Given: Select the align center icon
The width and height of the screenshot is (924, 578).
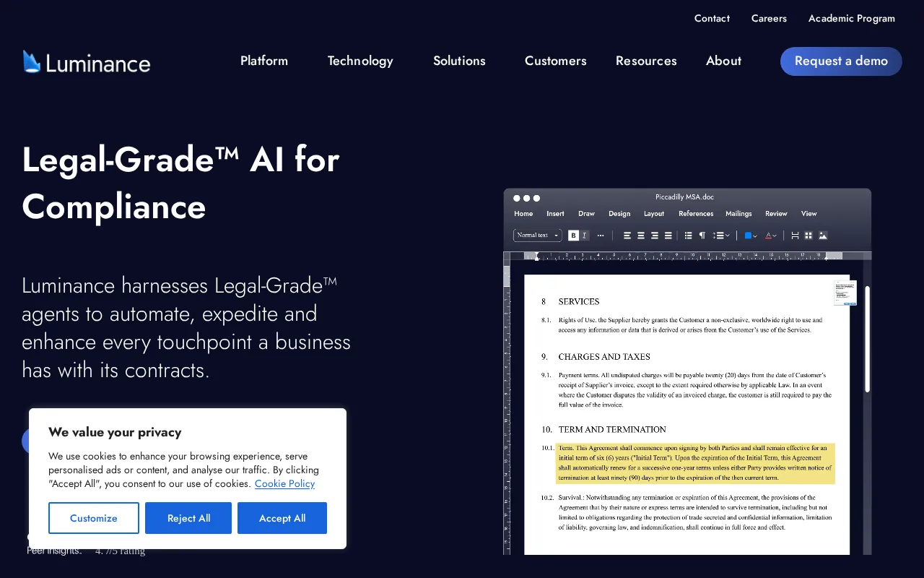Looking at the screenshot, I should (641, 236).
